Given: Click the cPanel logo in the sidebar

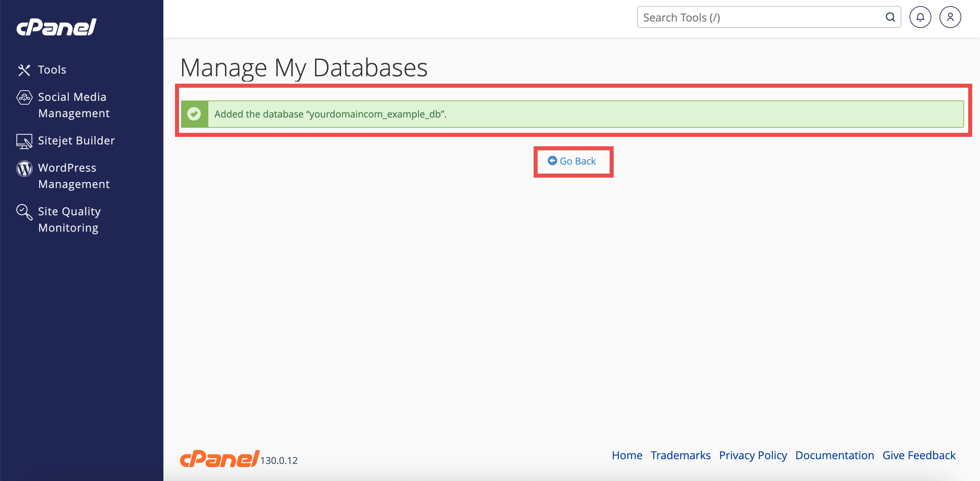Looking at the screenshot, I should 56,27.
